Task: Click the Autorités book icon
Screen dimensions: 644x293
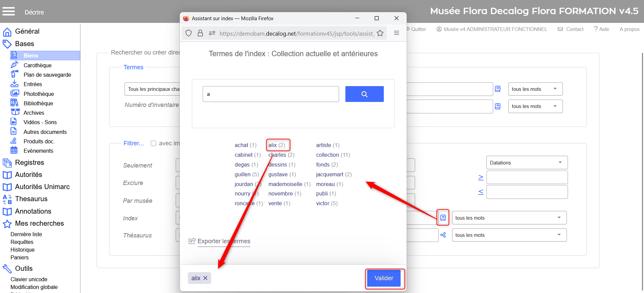Action: point(7,175)
